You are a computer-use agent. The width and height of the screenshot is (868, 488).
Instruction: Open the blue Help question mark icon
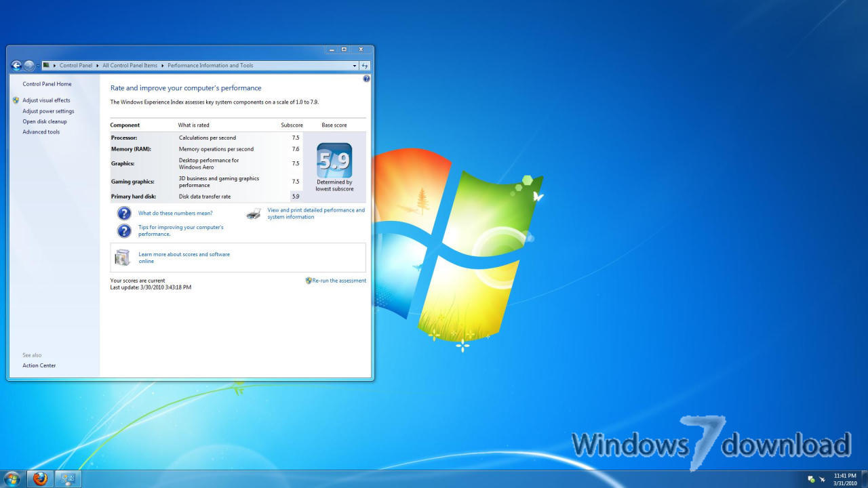point(366,79)
